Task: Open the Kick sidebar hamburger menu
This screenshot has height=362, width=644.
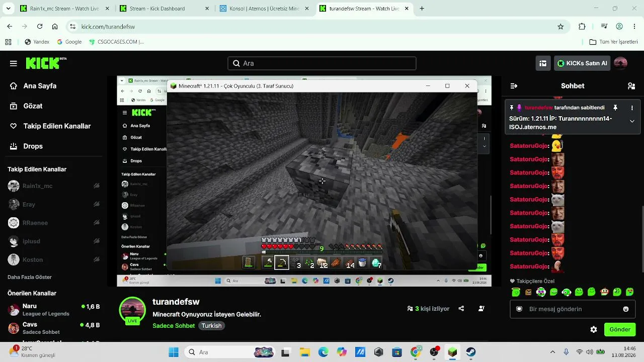Action: click(x=14, y=63)
